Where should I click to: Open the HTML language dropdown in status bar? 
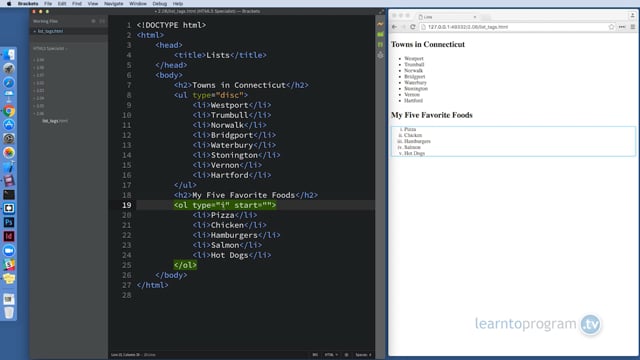click(x=331, y=355)
